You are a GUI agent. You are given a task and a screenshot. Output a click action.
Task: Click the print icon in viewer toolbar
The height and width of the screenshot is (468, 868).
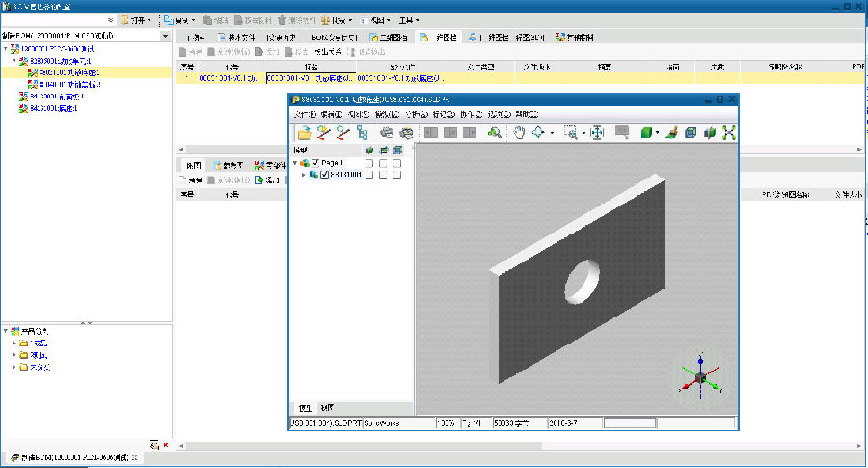pos(387,133)
